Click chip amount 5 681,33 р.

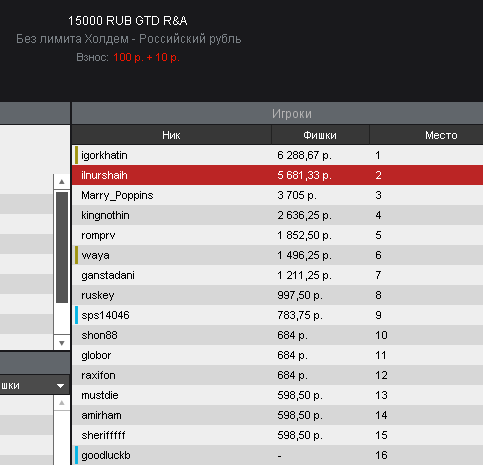(304, 175)
